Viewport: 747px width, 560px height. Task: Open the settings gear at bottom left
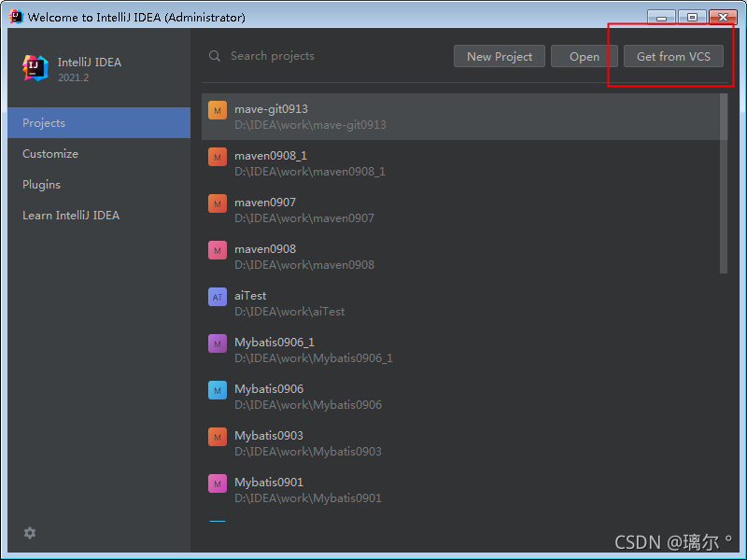coord(30,533)
